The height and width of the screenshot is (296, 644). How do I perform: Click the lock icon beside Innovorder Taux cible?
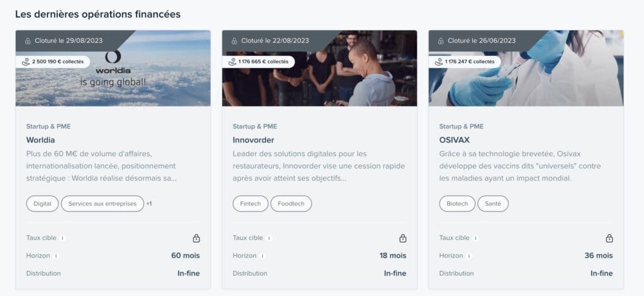[403, 238]
